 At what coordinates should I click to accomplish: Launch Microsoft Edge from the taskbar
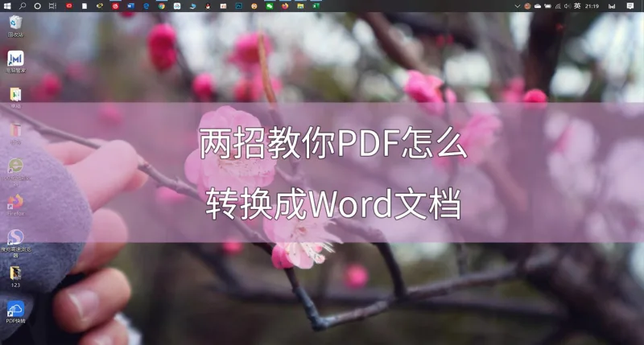pyautogui.click(x=147, y=6)
